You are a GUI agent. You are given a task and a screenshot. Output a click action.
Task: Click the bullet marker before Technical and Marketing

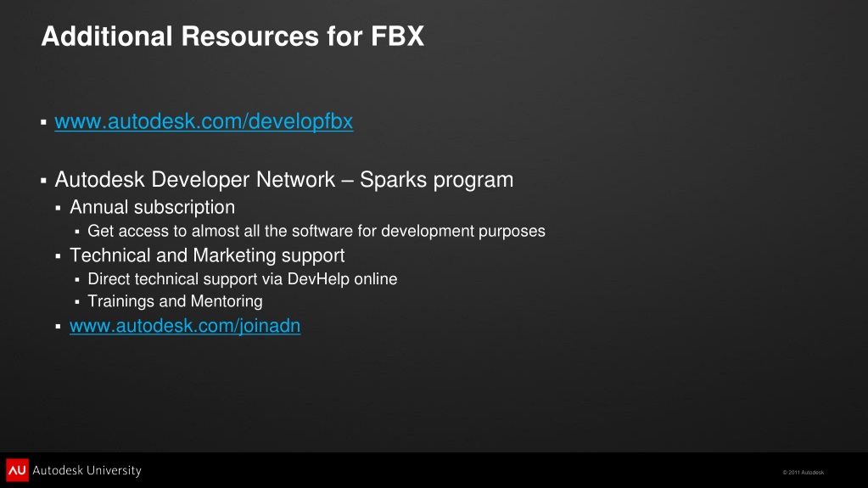(x=59, y=256)
